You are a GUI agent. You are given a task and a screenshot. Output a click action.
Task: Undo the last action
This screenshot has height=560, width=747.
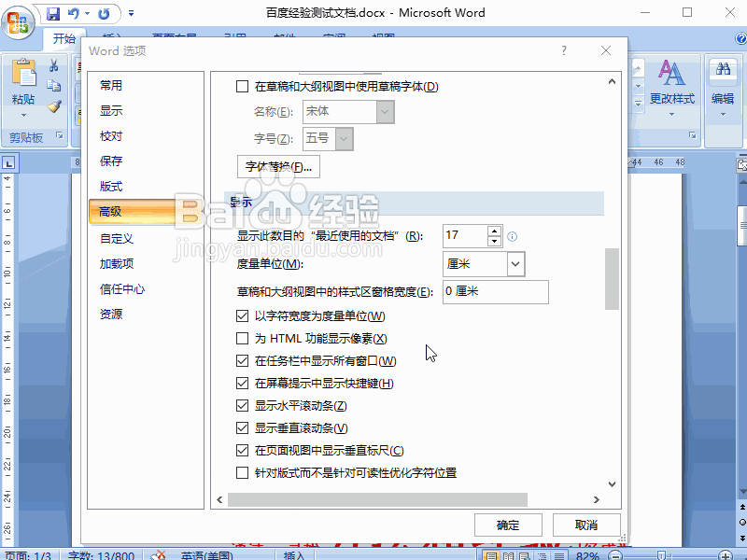tap(74, 13)
